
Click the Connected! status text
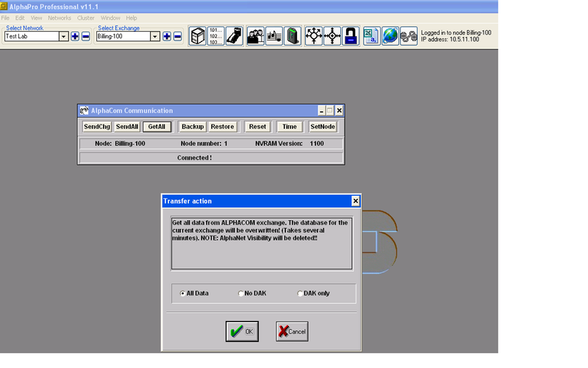pyautogui.click(x=194, y=158)
